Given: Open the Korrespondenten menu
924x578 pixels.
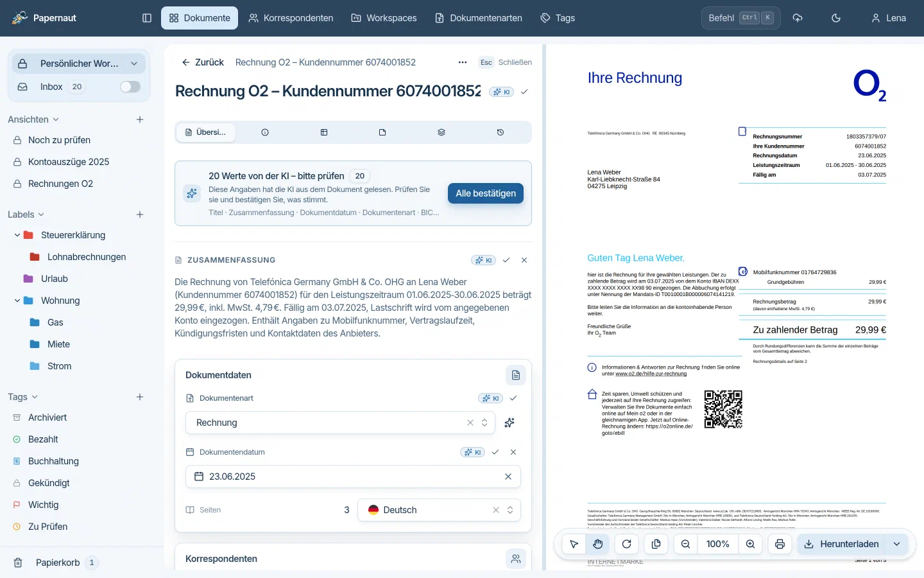Looking at the screenshot, I should [291, 18].
